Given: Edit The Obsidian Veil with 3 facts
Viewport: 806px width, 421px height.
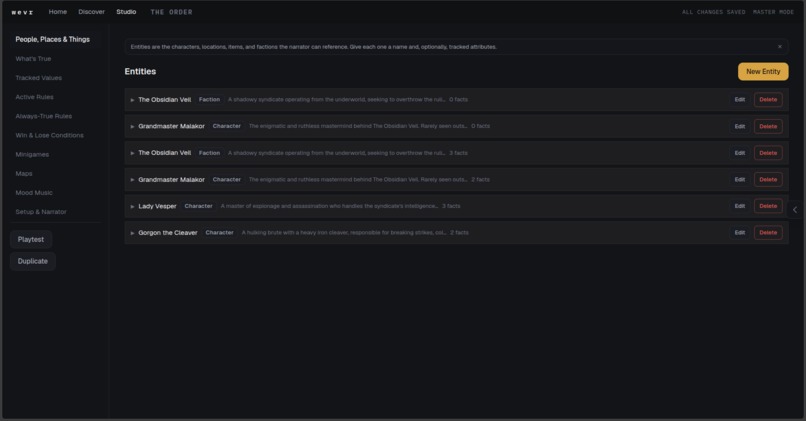Looking at the screenshot, I should (739, 153).
